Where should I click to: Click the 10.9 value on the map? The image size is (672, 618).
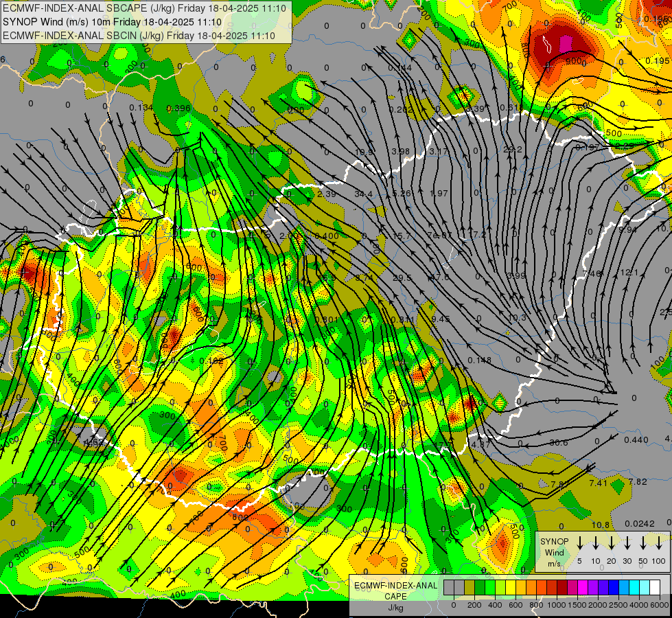[364, 152]
